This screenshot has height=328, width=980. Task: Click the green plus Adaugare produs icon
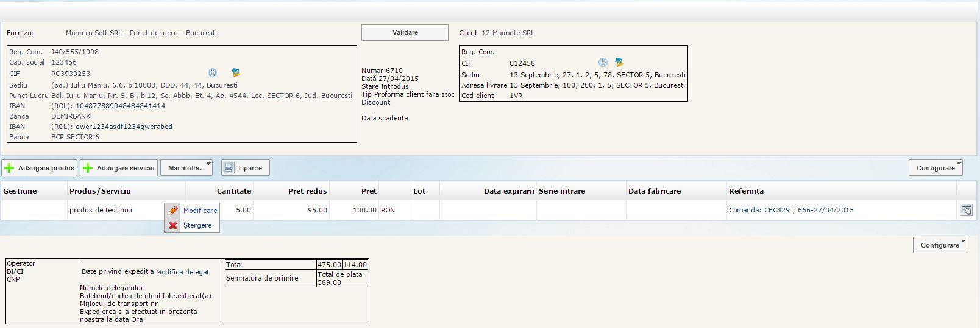10,168
